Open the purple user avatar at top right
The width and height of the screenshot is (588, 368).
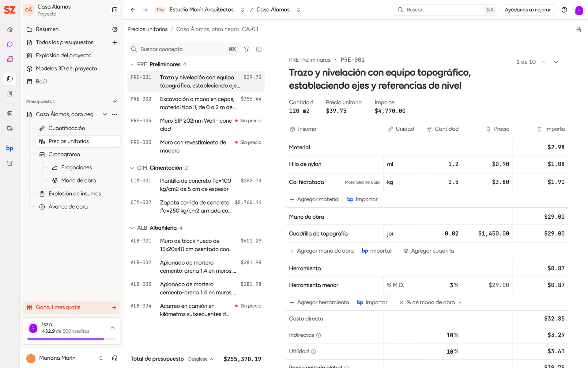tap(579, 10)
